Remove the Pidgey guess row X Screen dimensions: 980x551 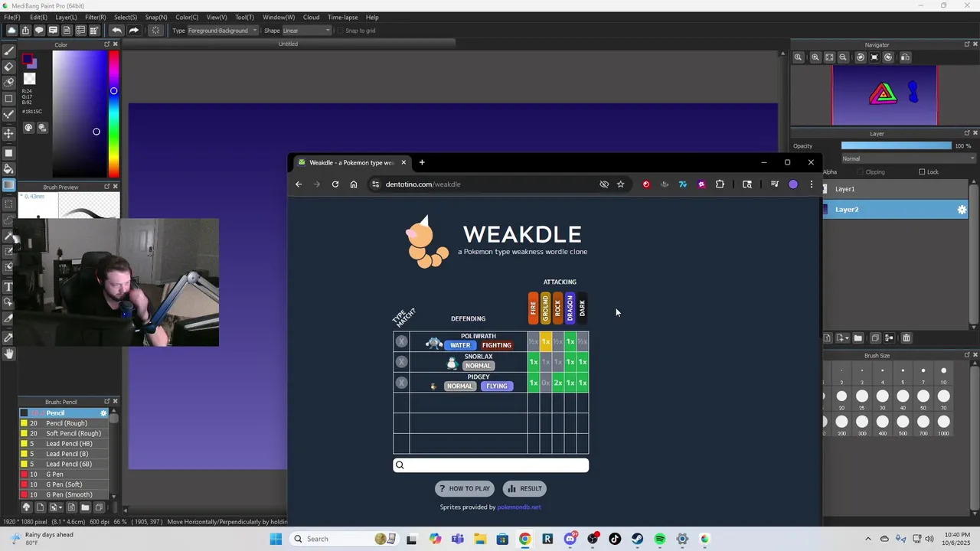click(401, 382)
